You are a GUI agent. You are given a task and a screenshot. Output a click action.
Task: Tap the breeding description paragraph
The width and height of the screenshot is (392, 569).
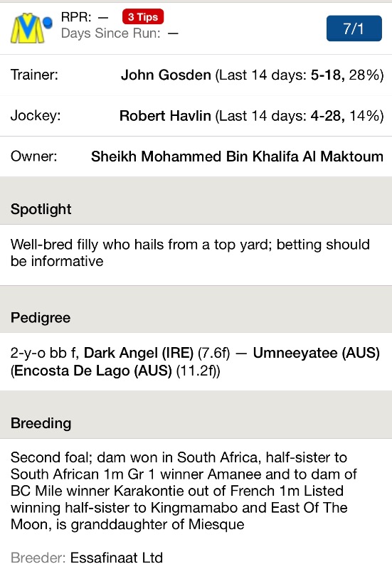click(184, 491)
